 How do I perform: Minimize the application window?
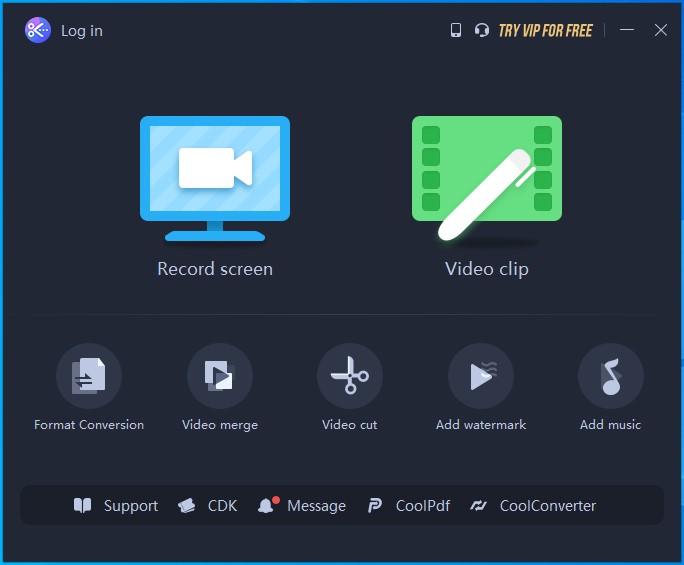[627, 30]
